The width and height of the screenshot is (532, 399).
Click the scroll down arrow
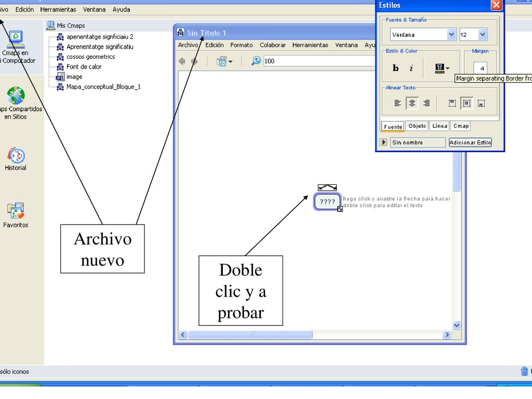457,325
